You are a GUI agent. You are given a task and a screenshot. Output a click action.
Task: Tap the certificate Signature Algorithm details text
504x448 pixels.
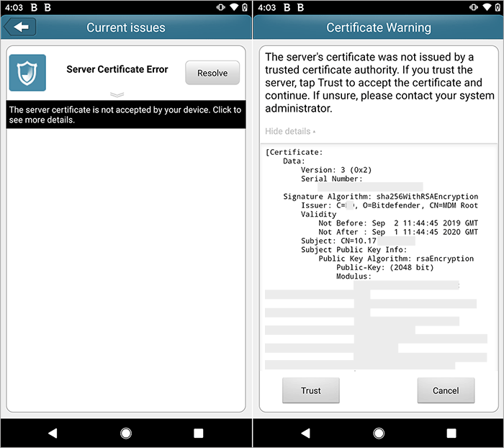click(380, 196)
